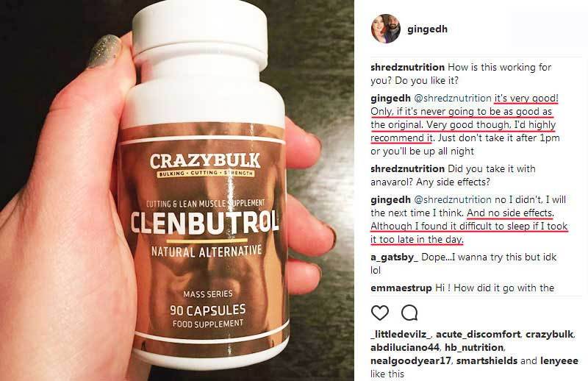Open hb_nutrition profile in likes list
Screen dimensions: 588x381
(474, 348)
